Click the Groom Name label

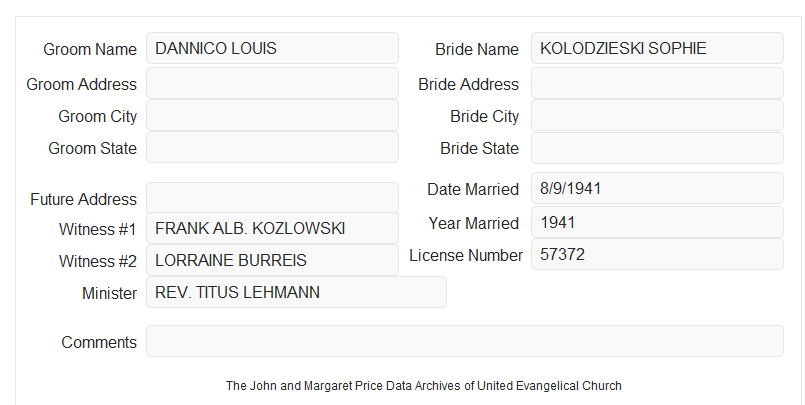(x=90, y=49)
